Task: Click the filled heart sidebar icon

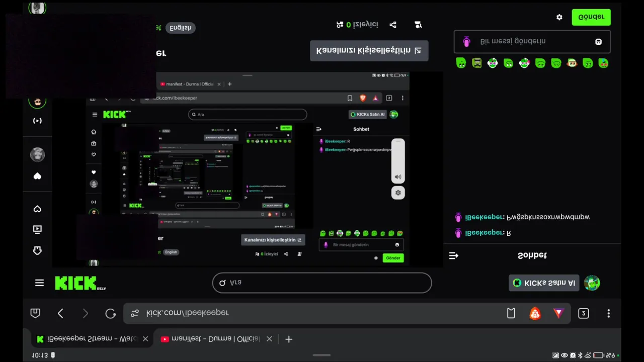Action: click(37, 176)
